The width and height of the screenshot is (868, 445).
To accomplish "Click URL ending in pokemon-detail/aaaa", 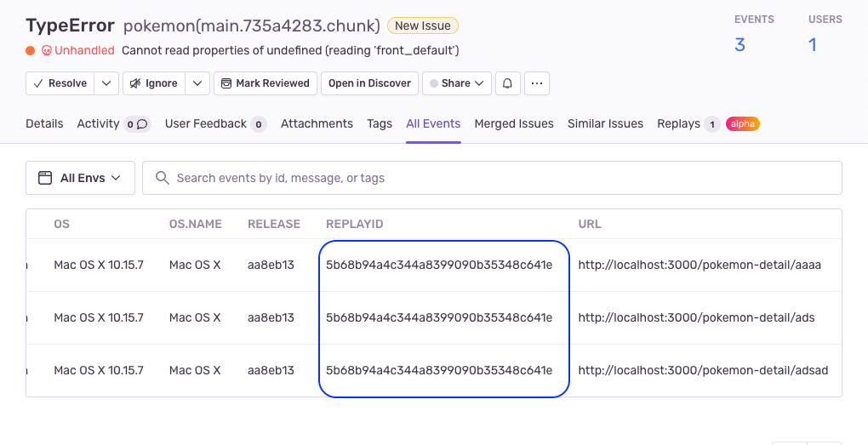I will [700, 265].
